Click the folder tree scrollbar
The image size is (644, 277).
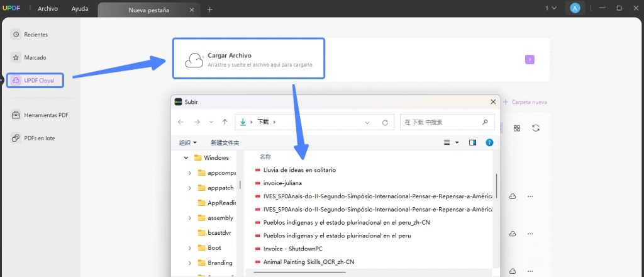[240, 185]
